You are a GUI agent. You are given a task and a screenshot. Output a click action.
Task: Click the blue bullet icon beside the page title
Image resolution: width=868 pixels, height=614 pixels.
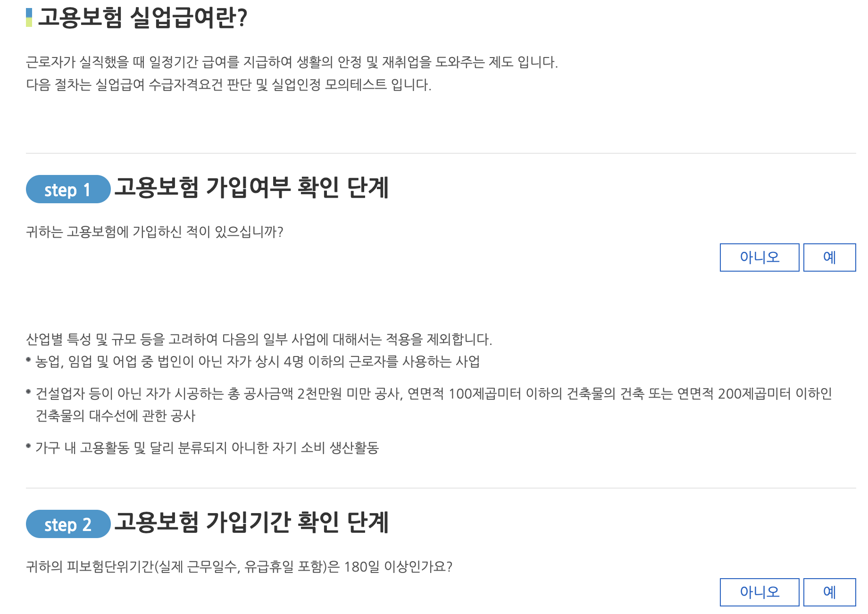coord(28,14)
